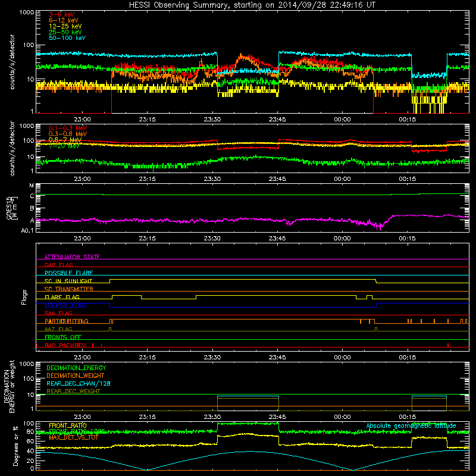Select the 25-50 keV legend label
The width and height of the screenshot is (476, 476).
click(65, 32)
